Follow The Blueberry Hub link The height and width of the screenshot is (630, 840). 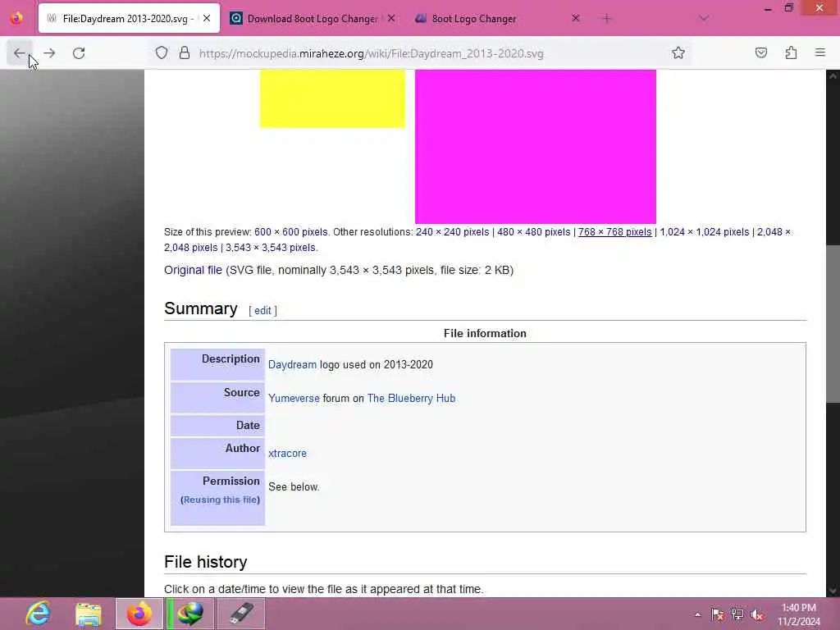pyautogui.click(x=411, y=399)
